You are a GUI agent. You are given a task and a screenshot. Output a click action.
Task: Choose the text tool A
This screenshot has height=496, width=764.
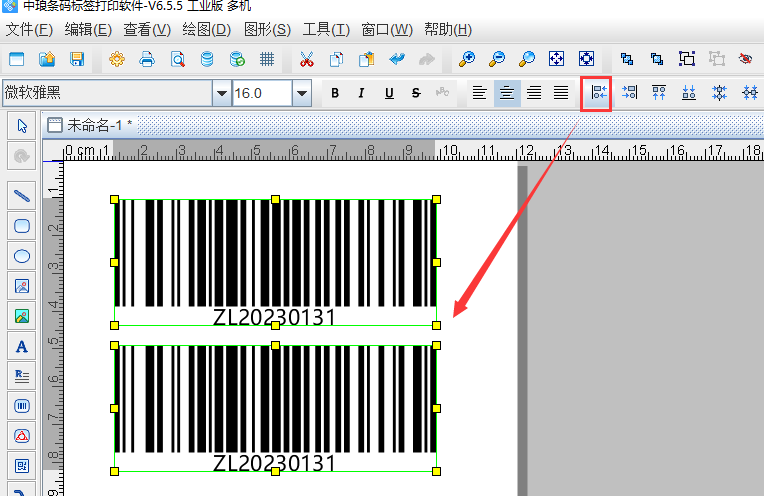[x=22, y=346]
